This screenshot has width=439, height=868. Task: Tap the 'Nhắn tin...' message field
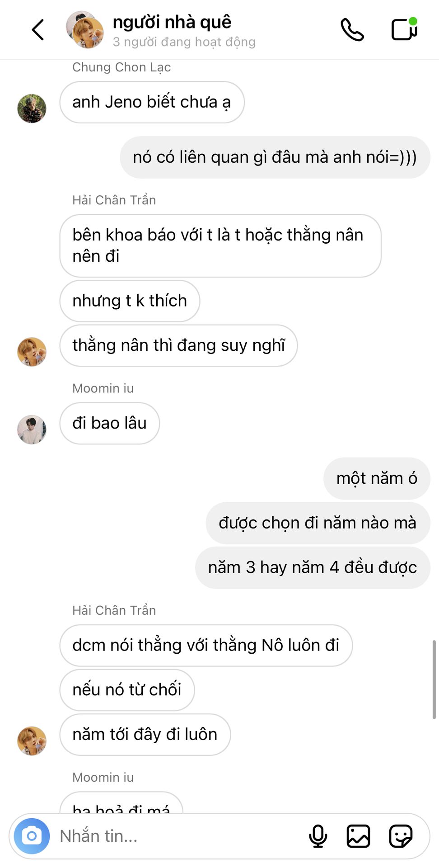point(181,836)
